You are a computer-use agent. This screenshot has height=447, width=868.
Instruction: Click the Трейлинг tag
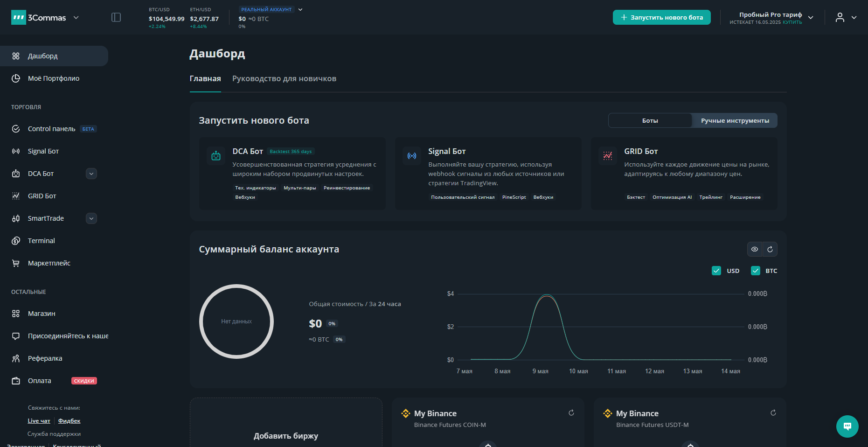coord(711,197)
